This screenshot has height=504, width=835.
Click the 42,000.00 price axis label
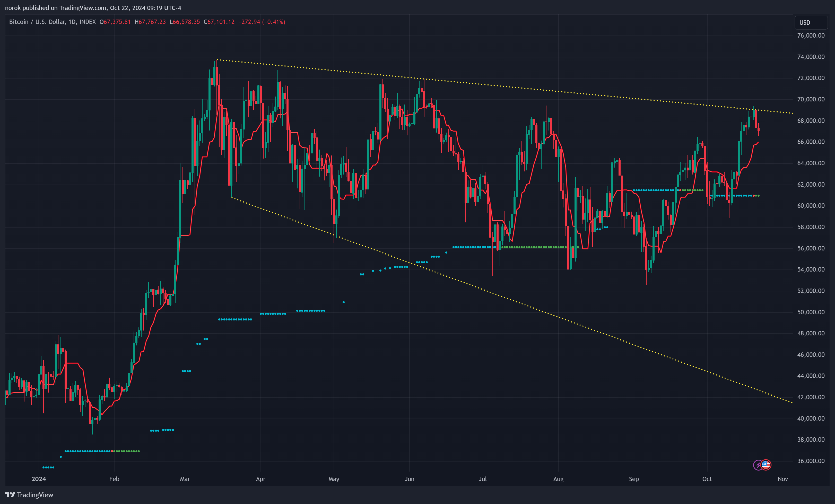(811, 397)
